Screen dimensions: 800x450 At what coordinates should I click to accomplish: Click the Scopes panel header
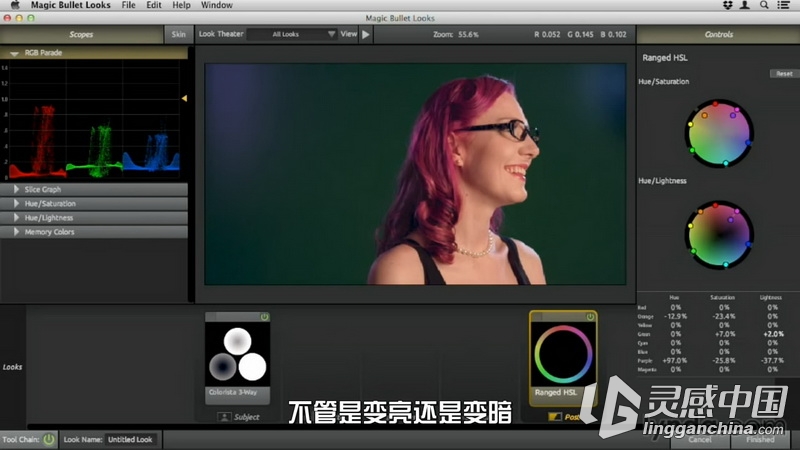pyautogui.click(x=81, y=35)
